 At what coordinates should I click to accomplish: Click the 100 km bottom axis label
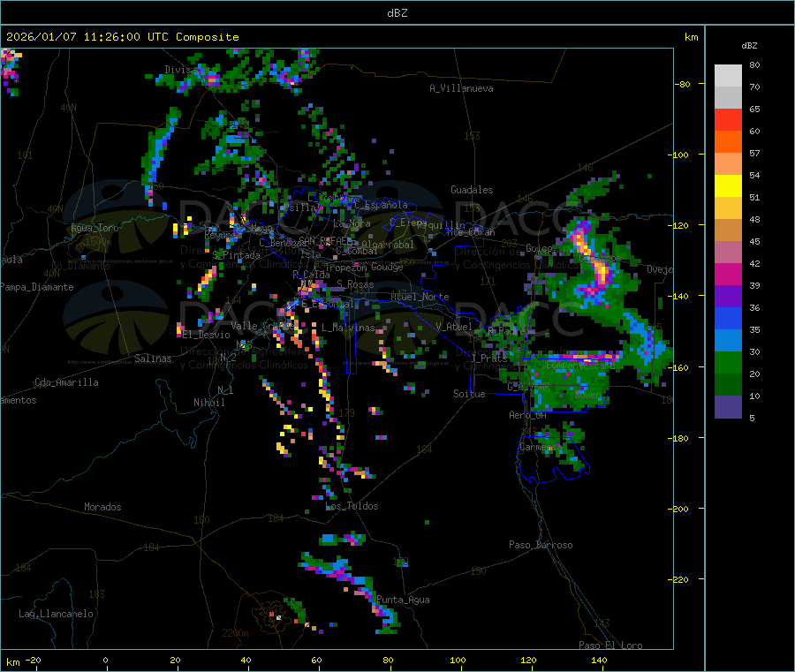[x=458, y=660]
